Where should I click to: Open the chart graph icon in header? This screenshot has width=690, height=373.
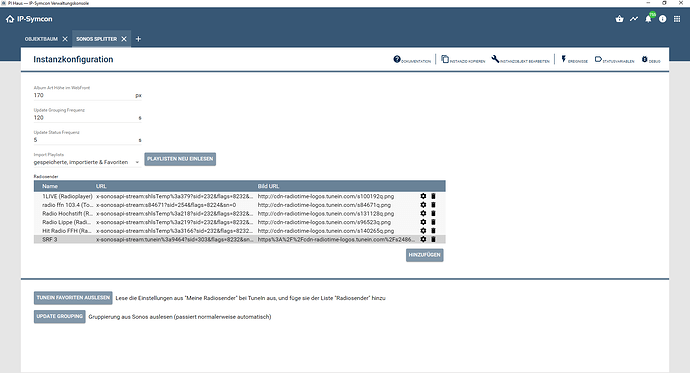634,19
